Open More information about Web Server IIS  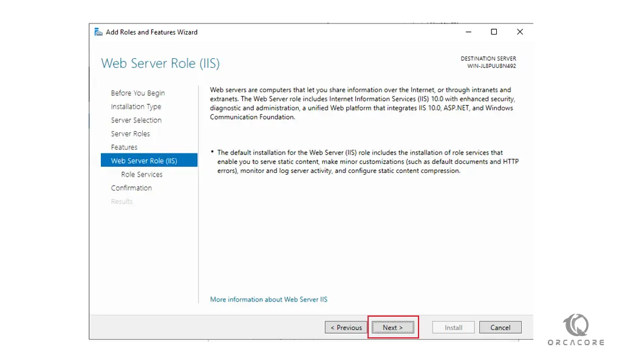coord(268,300)
